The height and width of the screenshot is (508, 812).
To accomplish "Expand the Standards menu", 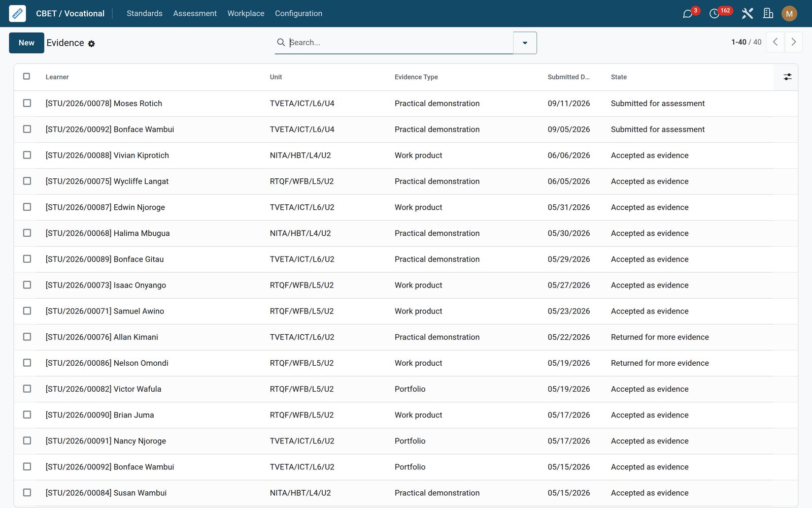I will pyautogui.click(x=145, y=14).
